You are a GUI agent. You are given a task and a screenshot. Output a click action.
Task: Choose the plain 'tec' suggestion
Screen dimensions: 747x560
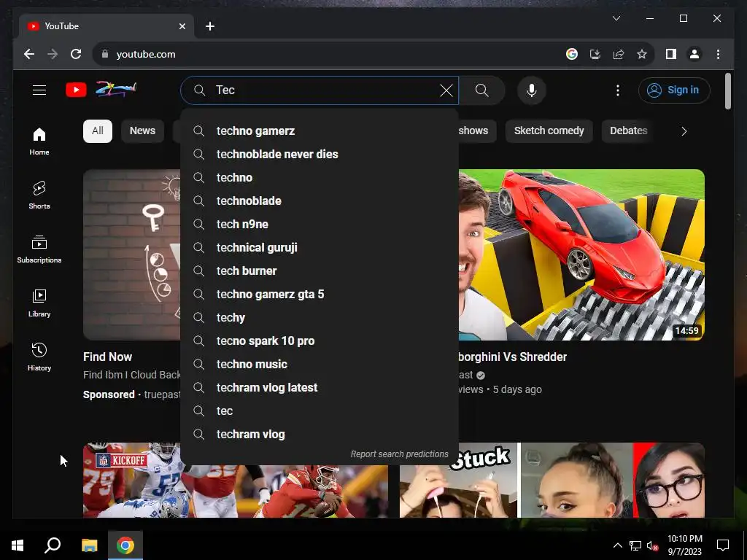[320, 411]
